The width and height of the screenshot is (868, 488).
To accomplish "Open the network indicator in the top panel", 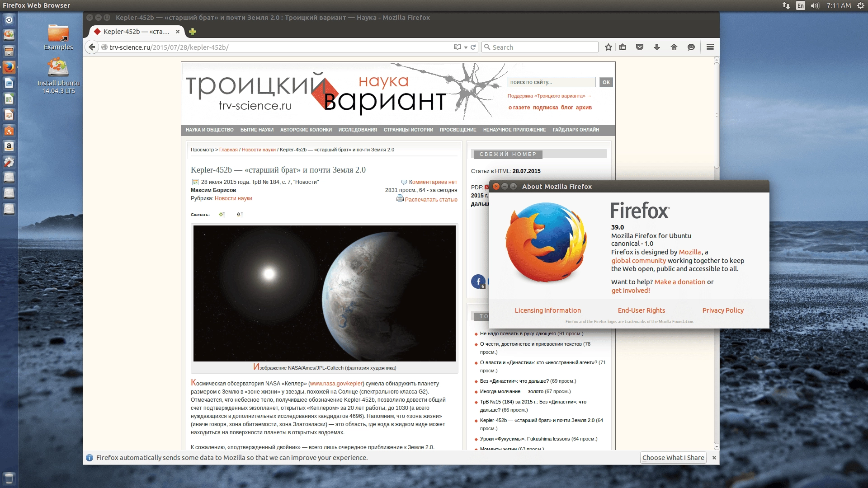I will (x=786, y=5).
